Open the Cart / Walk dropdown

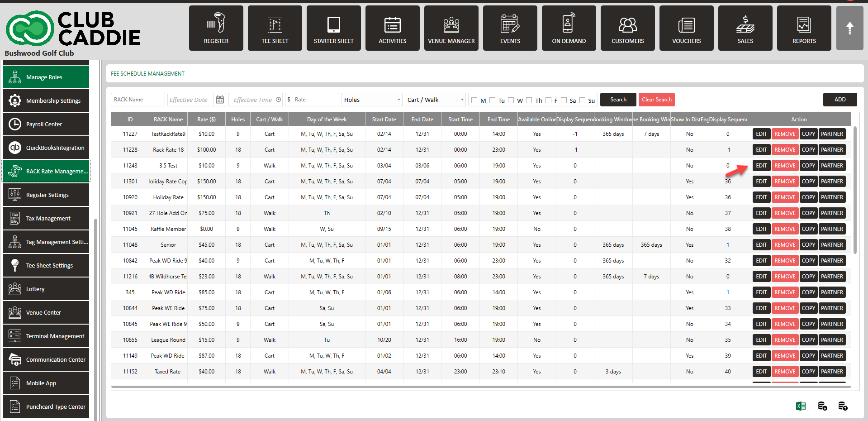[435, 100]
